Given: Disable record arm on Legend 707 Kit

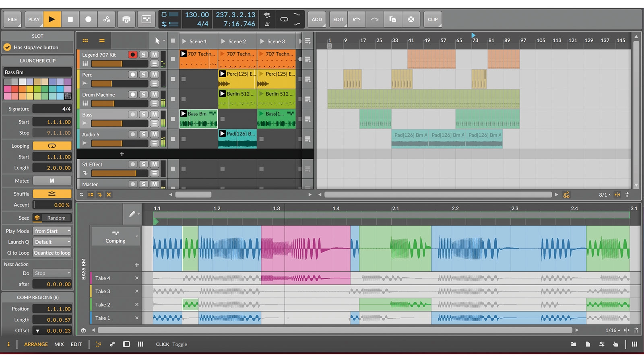Looking at the screenshot, I should [x=132, y=55].
